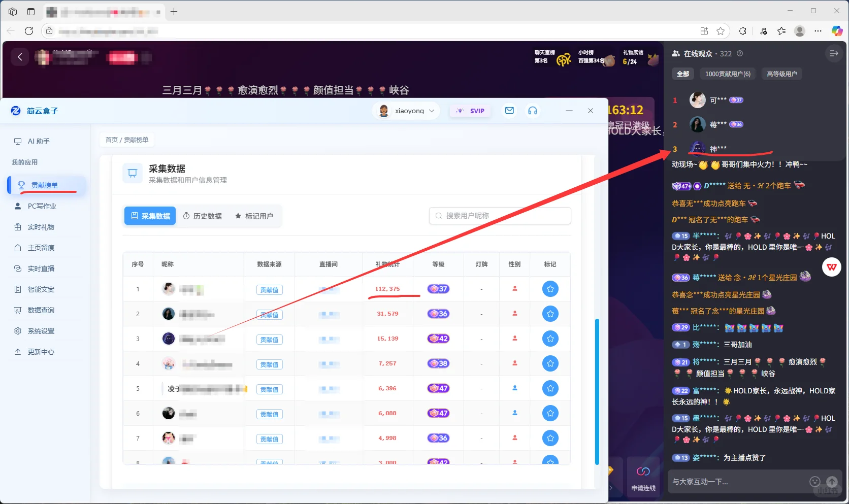Switch to the 标记用户 tab
849x504 pixels.
pos(254,216)
